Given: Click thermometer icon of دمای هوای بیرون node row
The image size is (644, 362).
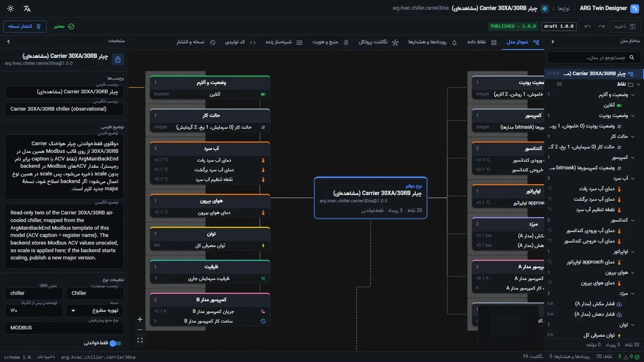Looking at the screenshot, I should [263, 213].
